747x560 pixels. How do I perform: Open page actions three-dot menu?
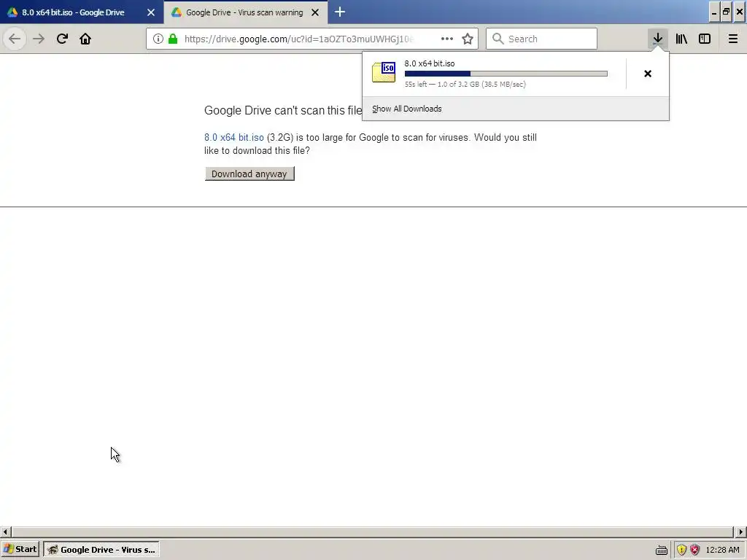pyautogui.click(x=447, y=39)
